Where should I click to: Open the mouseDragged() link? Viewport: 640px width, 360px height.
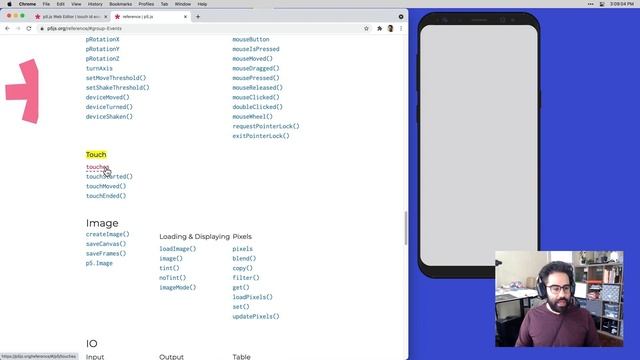[x=256, y=69]
